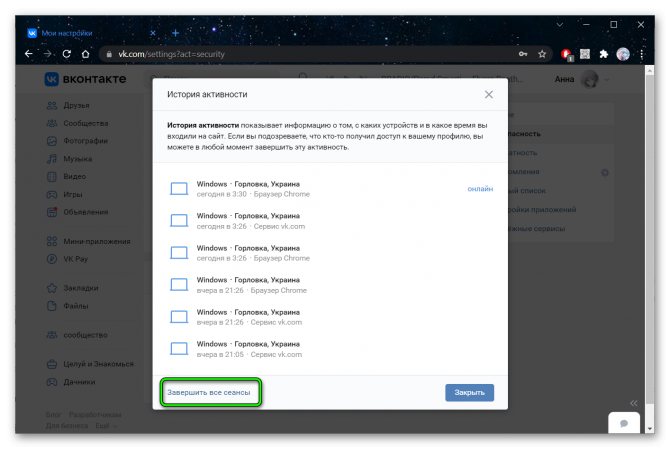Click the ВКонтакте logo
The height and width of the screenshot is (449, 670).
coord(85,79)
